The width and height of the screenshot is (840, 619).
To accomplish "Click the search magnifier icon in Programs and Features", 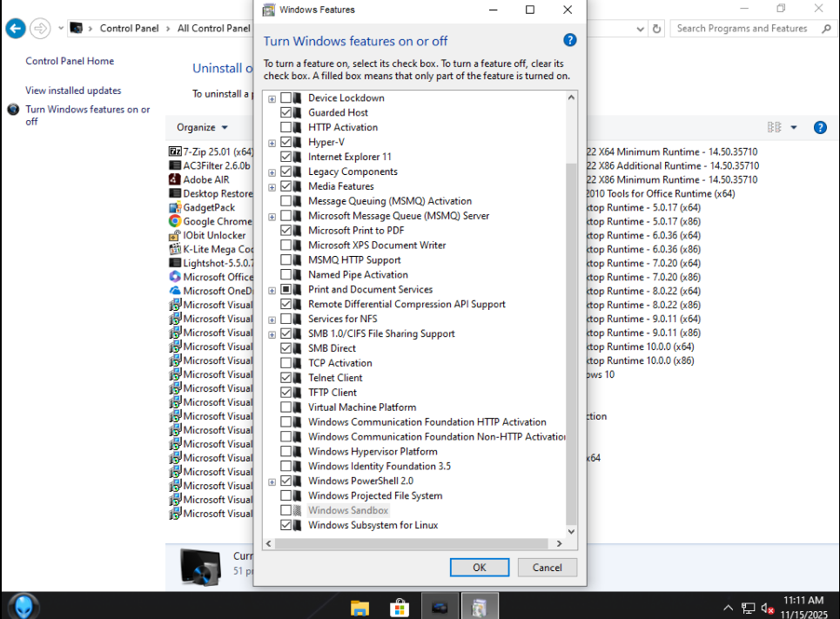I will 826,29.
